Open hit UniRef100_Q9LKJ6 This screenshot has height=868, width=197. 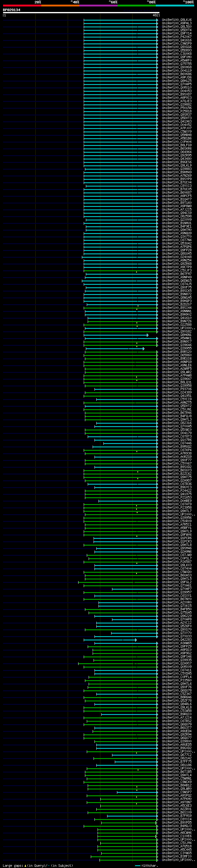tap(176, 20)
